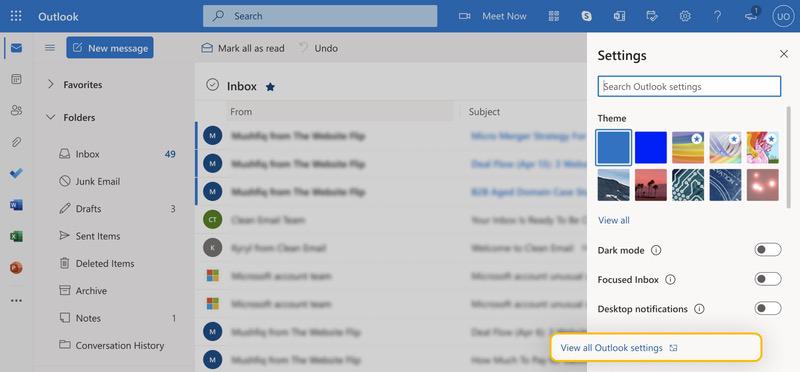Click the Meet Now label

[x=504, y=16]
